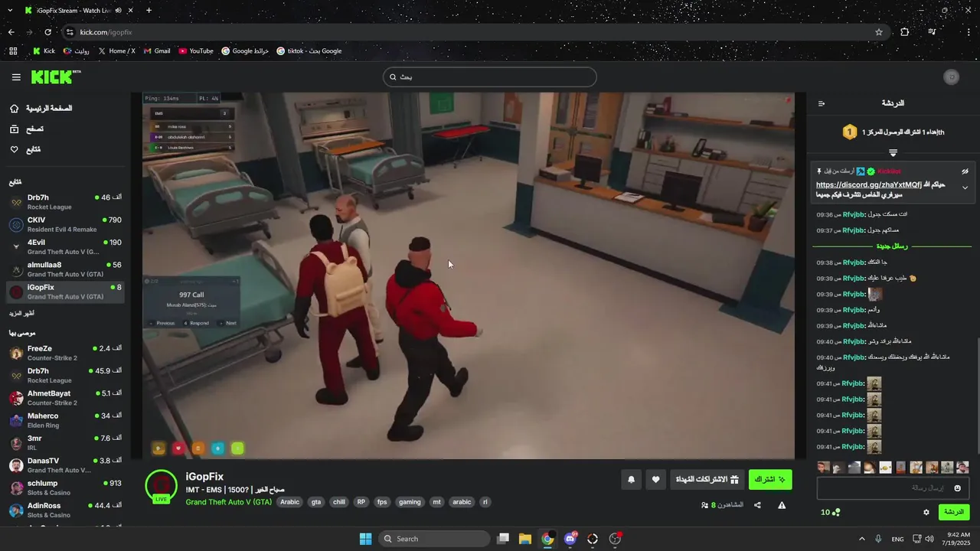Screen dimensions: 980x551
Task: Open the Gmail bookmark
Action: pyautogui.click(x=155, y=51)
